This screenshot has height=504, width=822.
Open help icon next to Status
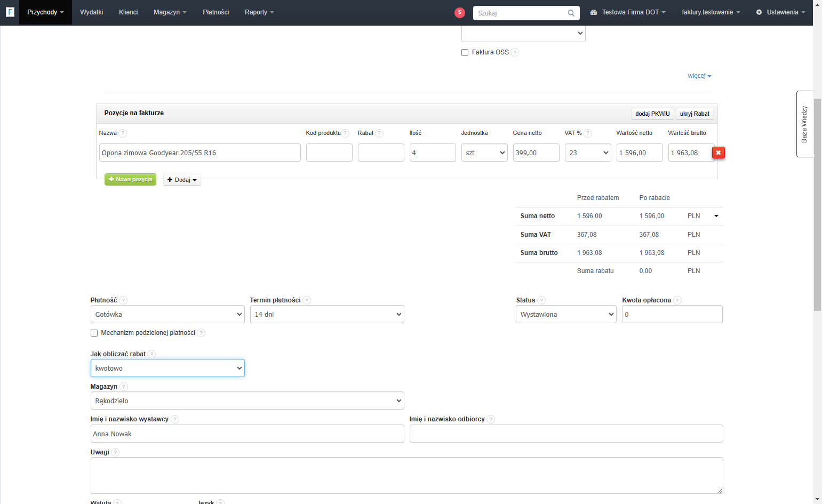[x=541, y=300]
